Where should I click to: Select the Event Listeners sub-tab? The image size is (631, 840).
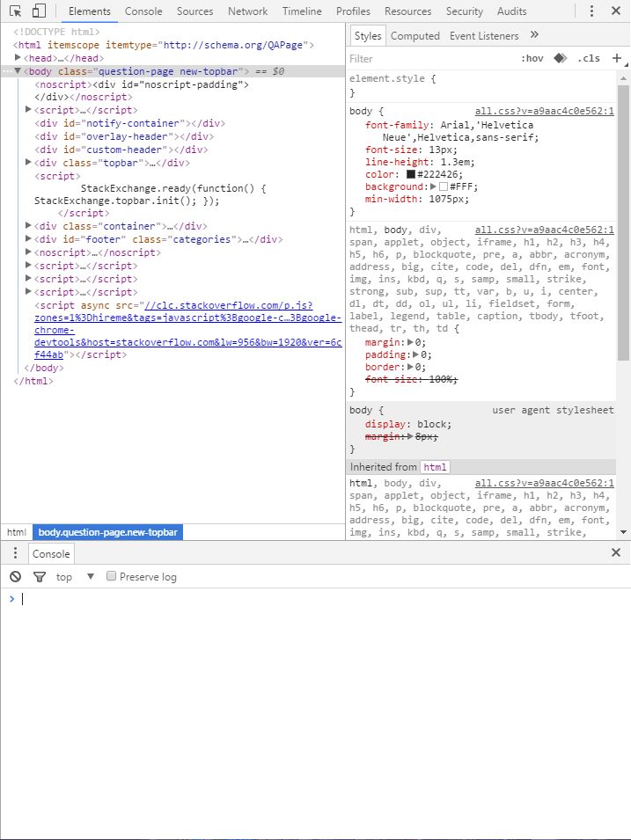pyautogui.click(x=484, y=36)
